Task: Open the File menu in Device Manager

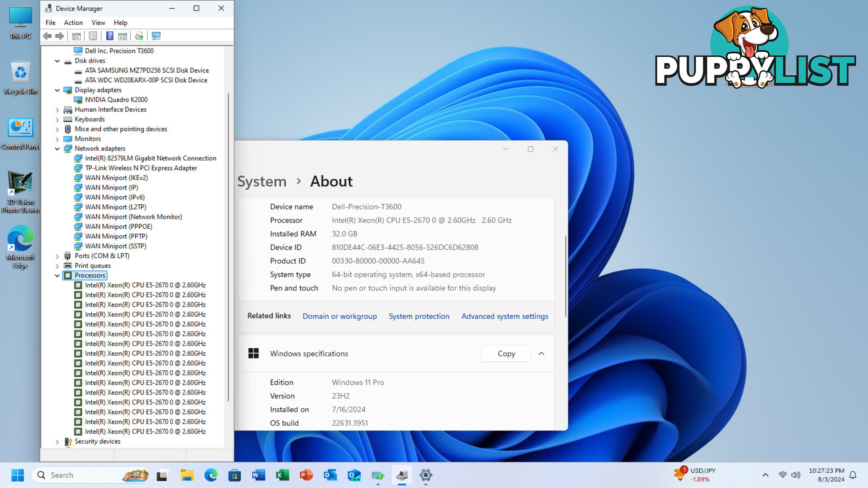Action: [51, 23]
